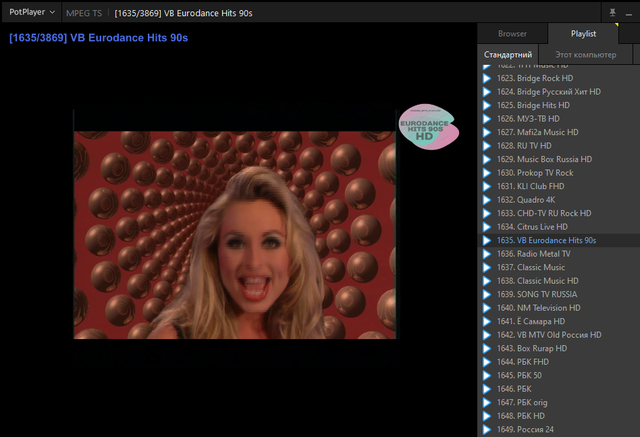640x437 pixels.
Task: Click play icon beside Radio Metal TV
Action: click(x=487, y=254)
